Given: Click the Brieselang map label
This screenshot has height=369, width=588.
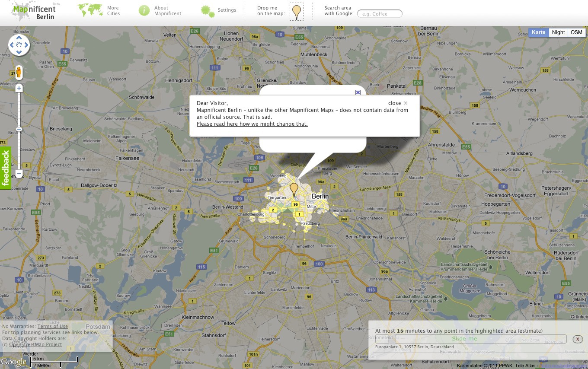Looking at the screenshot, I should click(x=61, y=129).
